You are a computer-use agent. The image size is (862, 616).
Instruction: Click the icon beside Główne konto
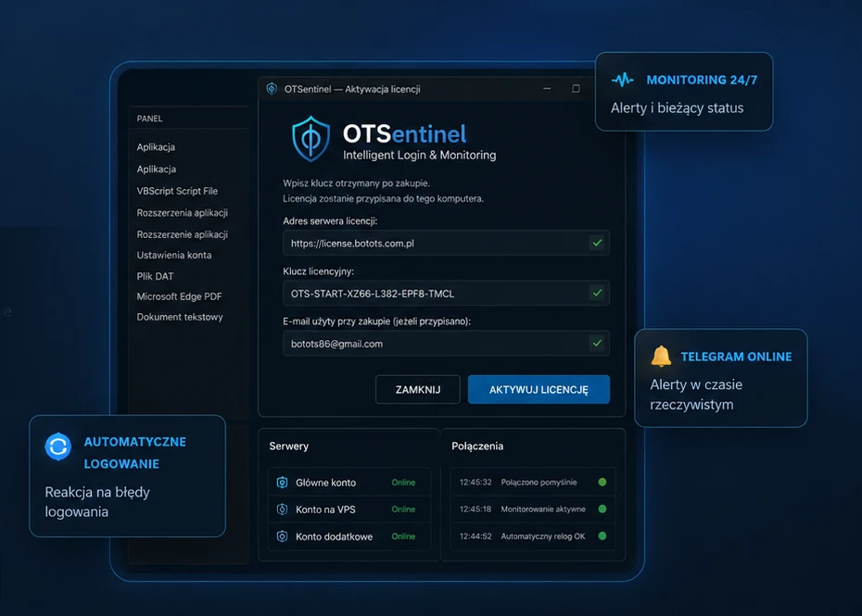pyautogui.click(x=282, y=482)
